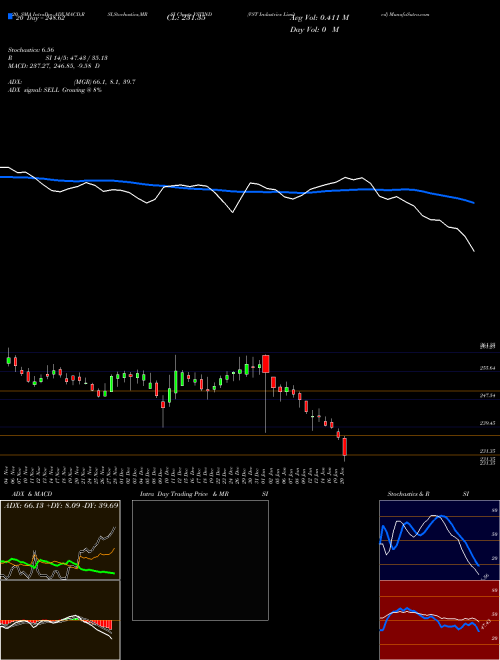Image resolution: width=500 pixels, height=660 pixels.
Task: Click the blue Stochastics mini chart
Action: 439,540
